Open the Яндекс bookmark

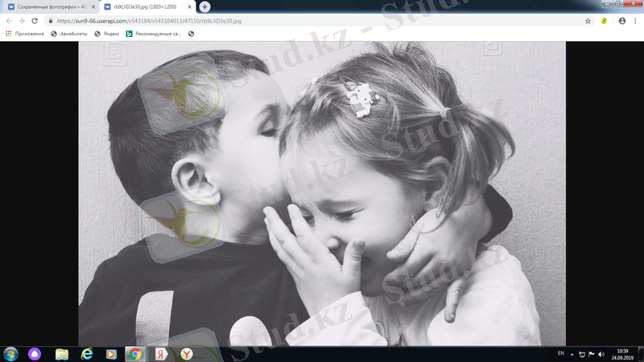[107, 34]
